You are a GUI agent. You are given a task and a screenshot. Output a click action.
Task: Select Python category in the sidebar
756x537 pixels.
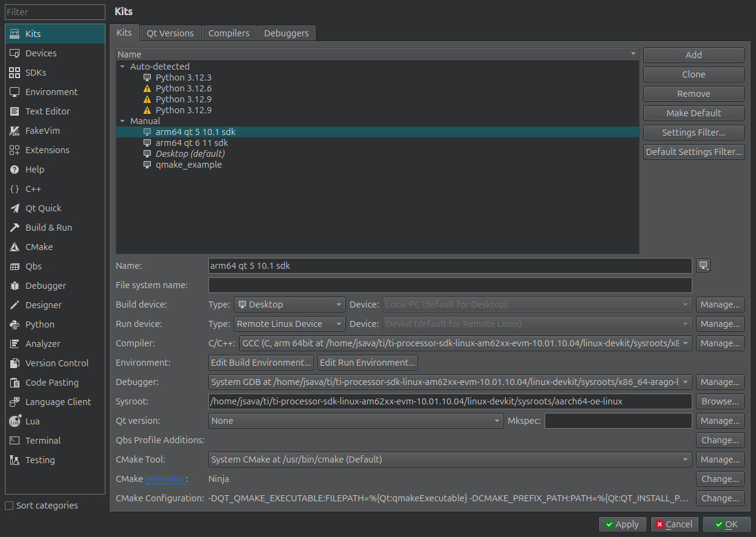click(x=55, y=325)
